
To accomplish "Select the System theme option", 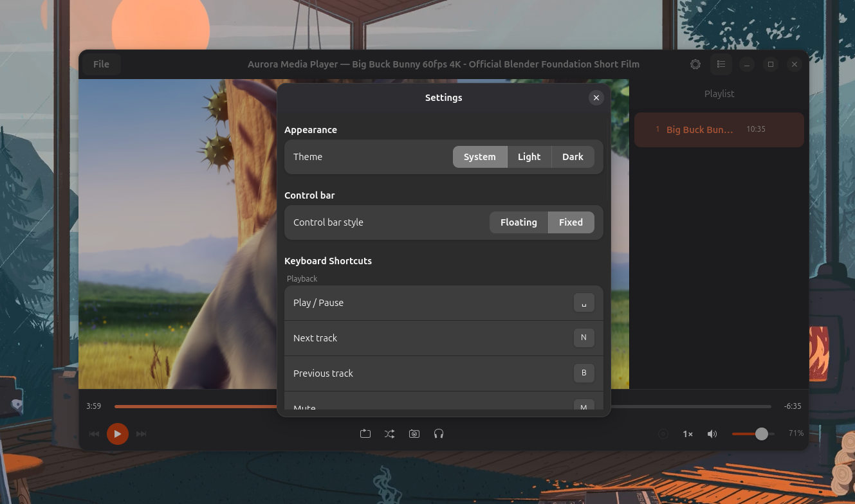I will click(x=480, y=156).
